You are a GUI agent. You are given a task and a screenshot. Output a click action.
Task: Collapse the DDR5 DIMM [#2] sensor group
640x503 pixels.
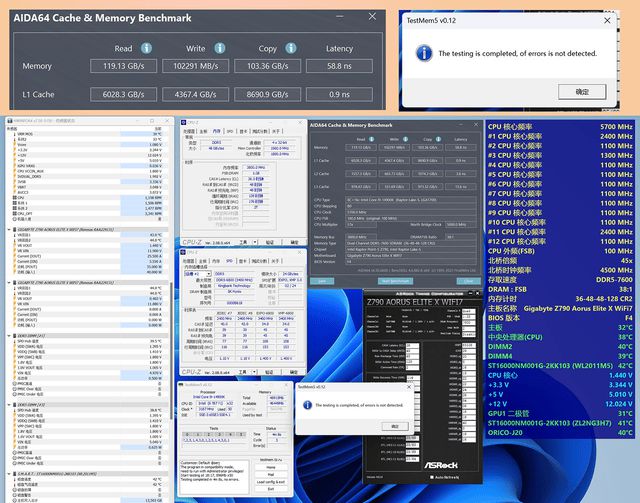(9, 405)
